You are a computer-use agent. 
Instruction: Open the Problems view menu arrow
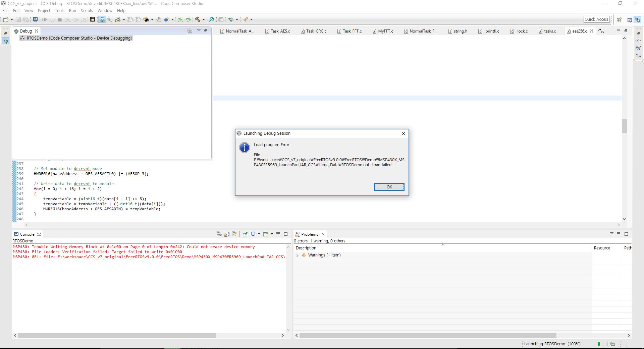[x=611, y=233]
